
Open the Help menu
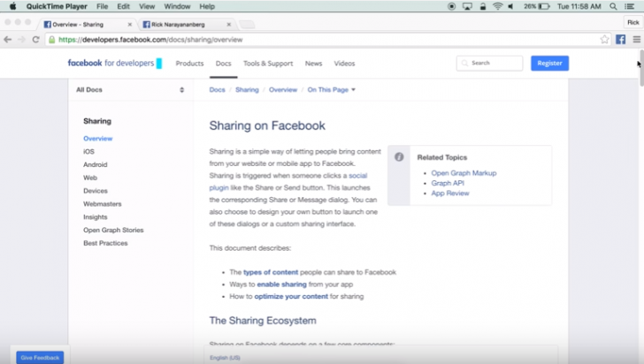tap(207, 6)
